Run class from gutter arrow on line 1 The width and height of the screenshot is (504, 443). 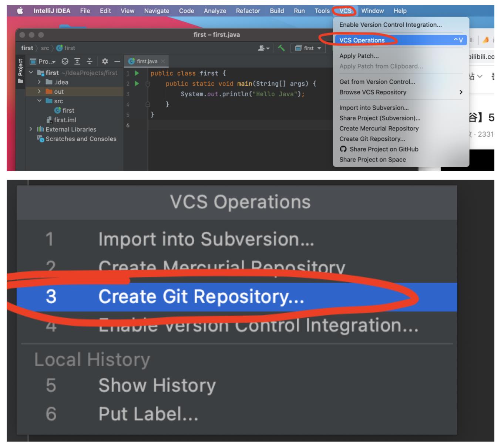(137, 73)
